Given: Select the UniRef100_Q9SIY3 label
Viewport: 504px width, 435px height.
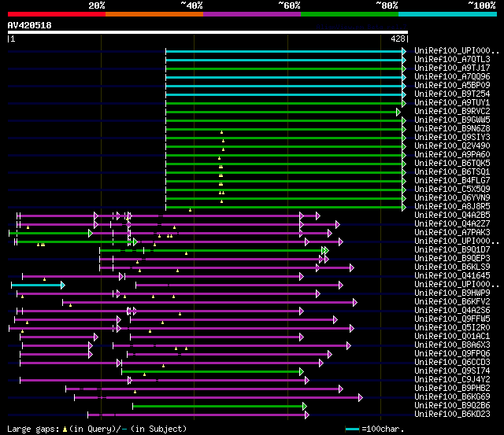Looking at the screenshot, I should pyautogui.click(x=452, y=138).
